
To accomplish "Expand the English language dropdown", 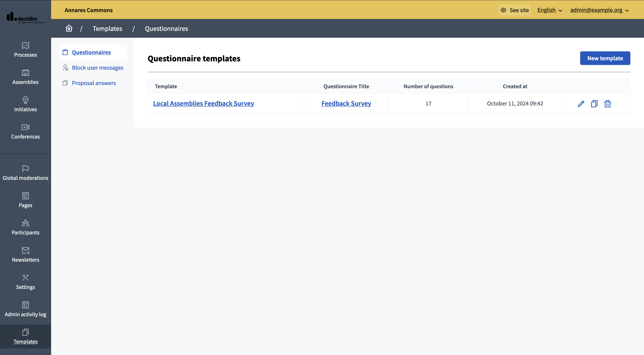I will coord(549,10).
